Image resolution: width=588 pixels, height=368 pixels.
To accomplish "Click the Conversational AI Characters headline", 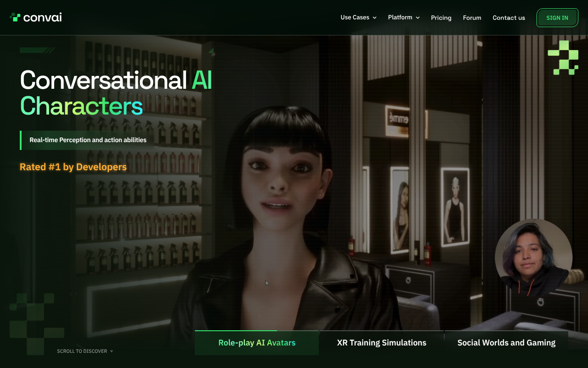I will coord(116,92).
